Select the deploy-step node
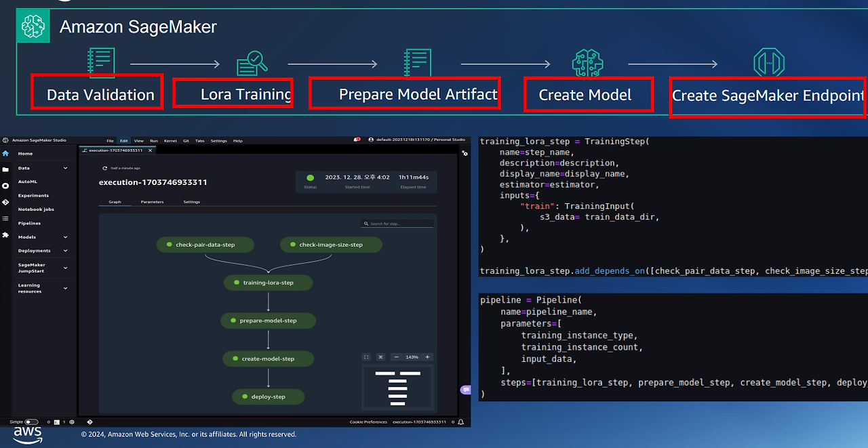 268,396
